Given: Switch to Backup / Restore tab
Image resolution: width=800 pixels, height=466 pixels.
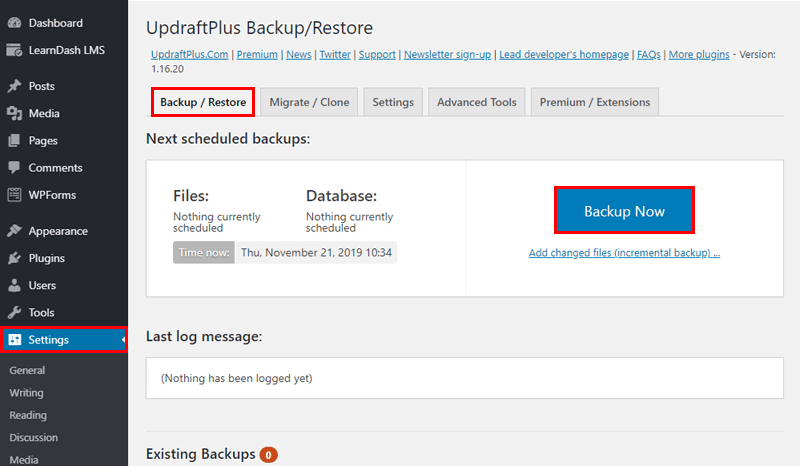Looking at the screenshot, I should [203, 102].
